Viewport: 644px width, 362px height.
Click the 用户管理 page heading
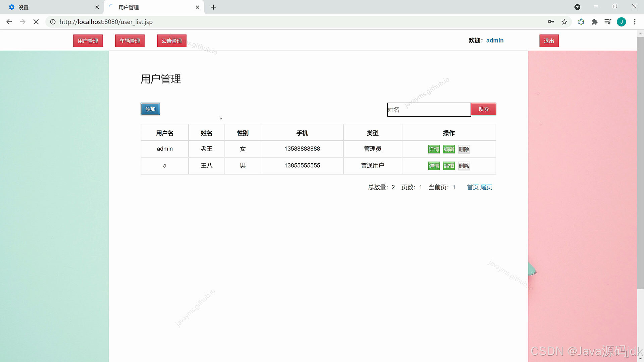point(161,79)
